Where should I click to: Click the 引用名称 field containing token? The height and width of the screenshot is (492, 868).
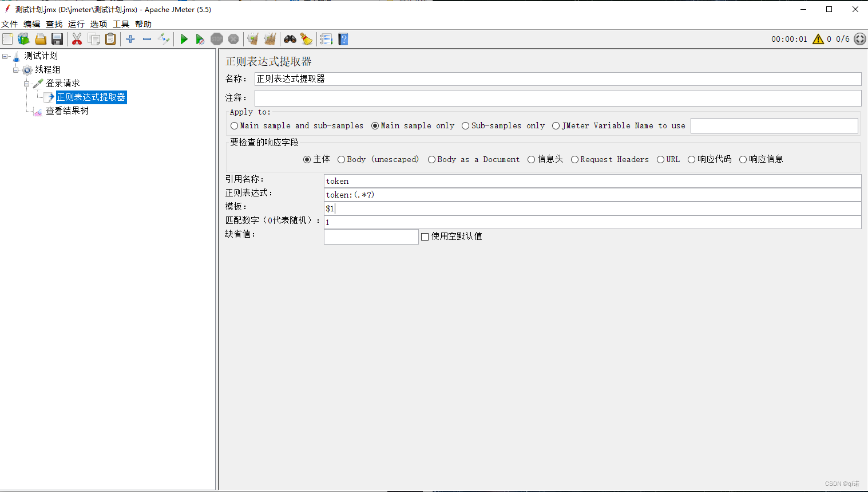click(x=592, y=181)
